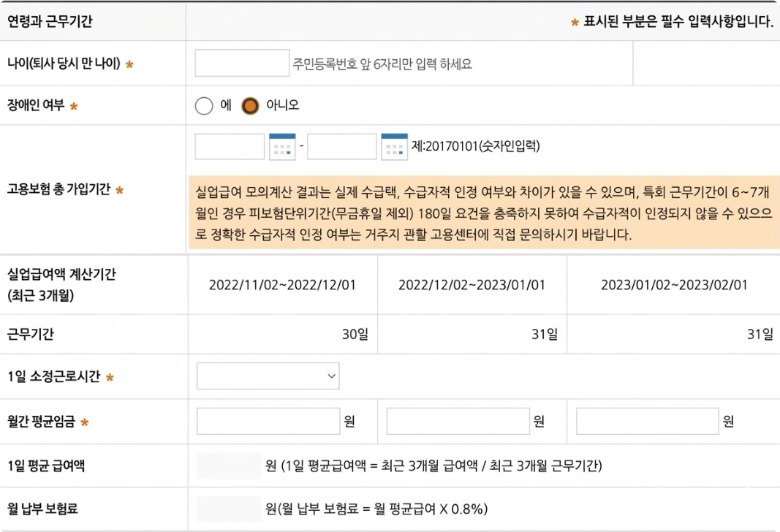Screen dimensions: 780x532
Task: Open the start date calendar picker
Action: [281, 145]
